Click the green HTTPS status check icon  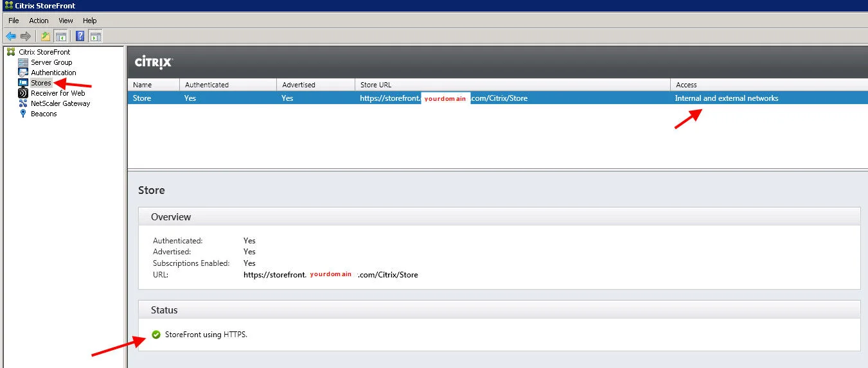click(x=156, y=335)
